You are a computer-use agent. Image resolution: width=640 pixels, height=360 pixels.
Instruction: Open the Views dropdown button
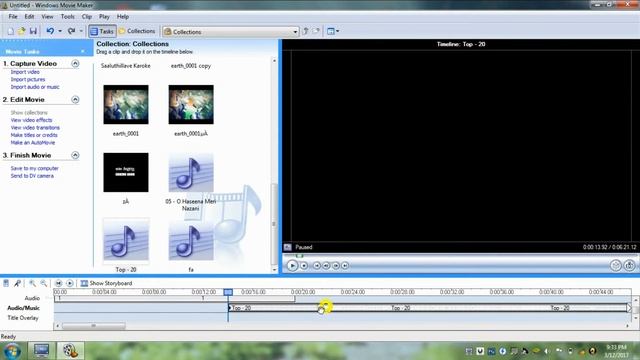point(333,31)
